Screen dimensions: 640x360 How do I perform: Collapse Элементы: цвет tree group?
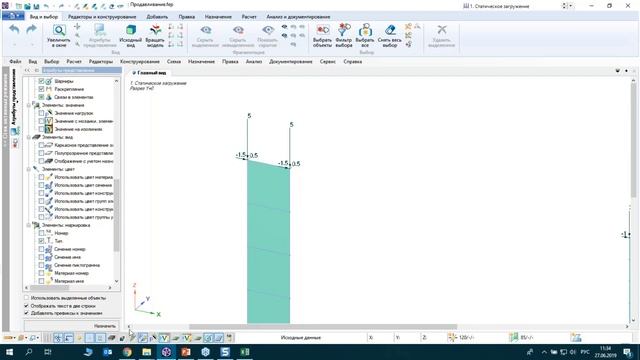coord(29,169)
